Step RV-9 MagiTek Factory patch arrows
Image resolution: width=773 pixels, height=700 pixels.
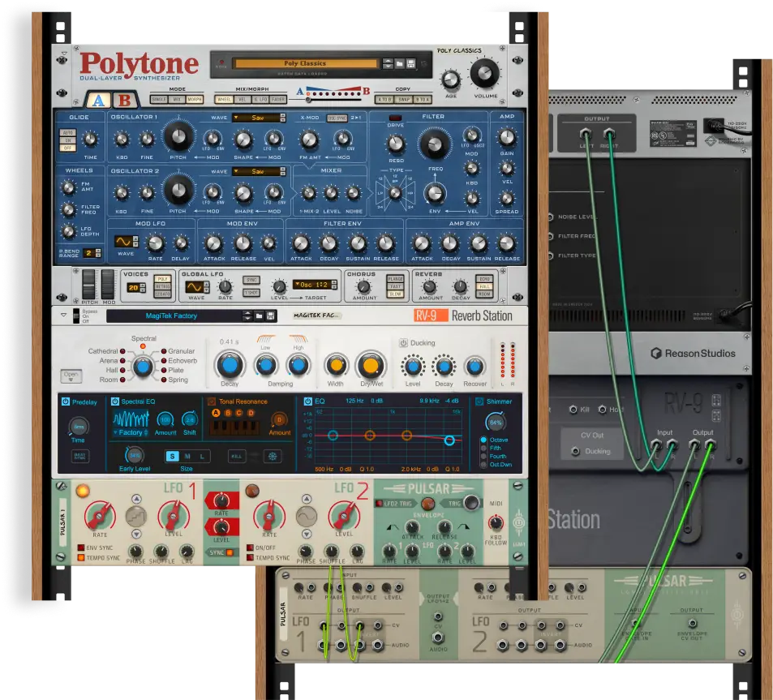(247, 316)
